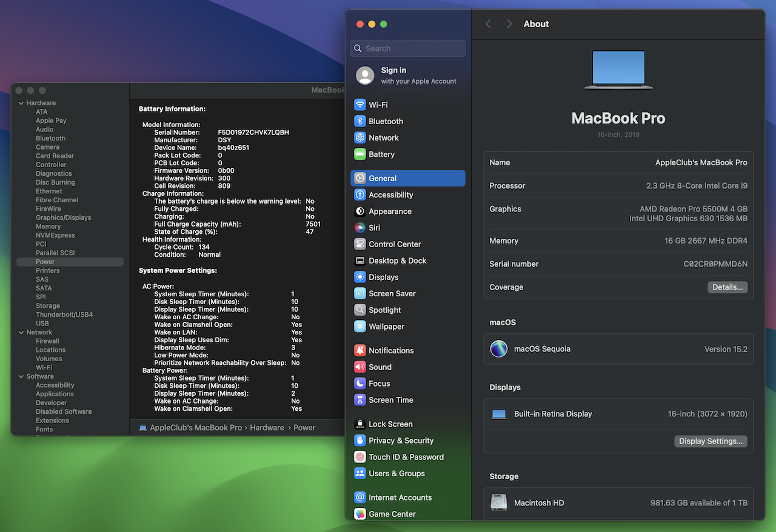This screenshot has height=532, width=776.
Task: Click the 981.63 GB available storage text
Action: [699, 503]
